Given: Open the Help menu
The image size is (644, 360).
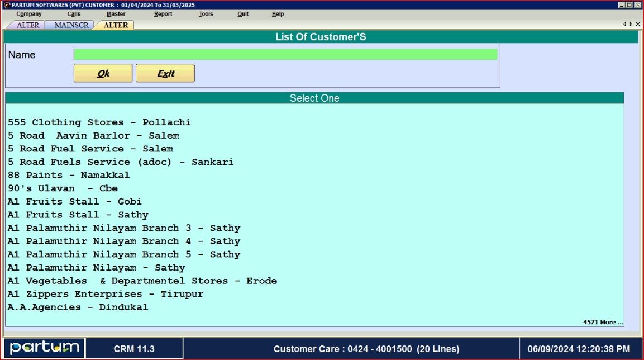Looking at the screenshot, I should [278, 14].
